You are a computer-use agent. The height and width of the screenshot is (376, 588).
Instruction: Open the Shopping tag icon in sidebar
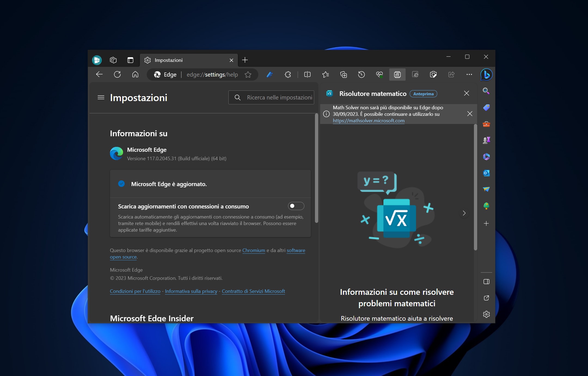tap(486, 108)
